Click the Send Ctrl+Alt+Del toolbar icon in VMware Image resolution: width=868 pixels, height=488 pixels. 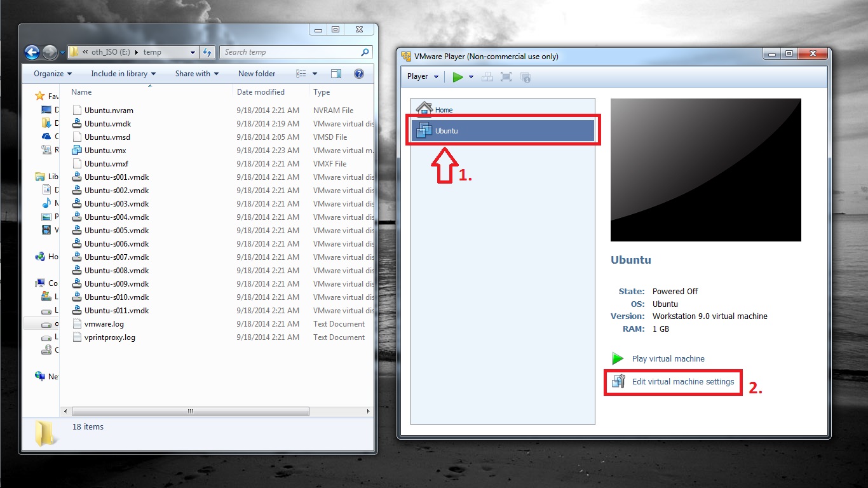tap(487, 77)
